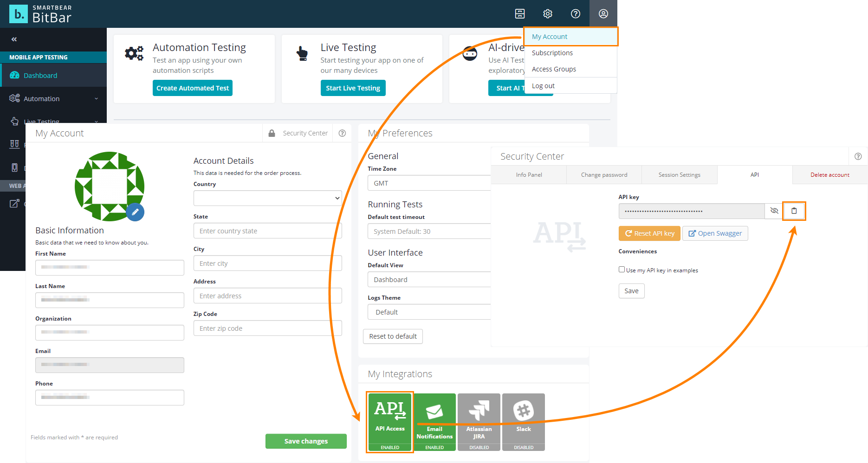Image resolution: width=868 pixels, height=463 pixels.
Task: Click the First Name input field
Action: 110,268
